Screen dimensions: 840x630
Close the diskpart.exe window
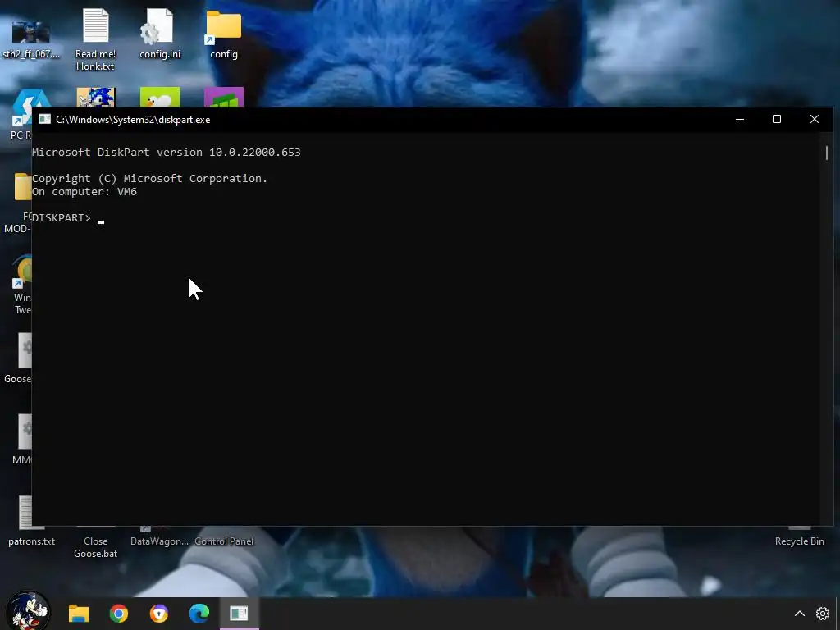pos(815,120)
